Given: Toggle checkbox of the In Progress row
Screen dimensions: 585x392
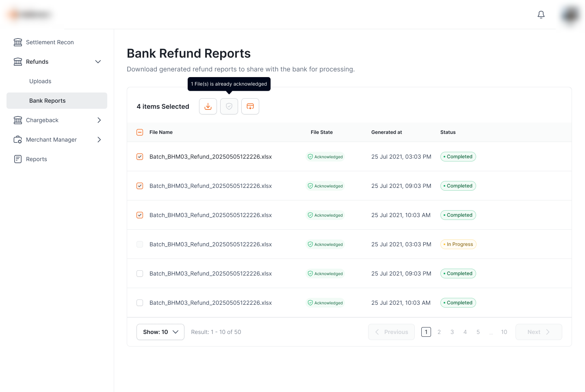Looking at the screenshot, I should (x=140, y=244).
